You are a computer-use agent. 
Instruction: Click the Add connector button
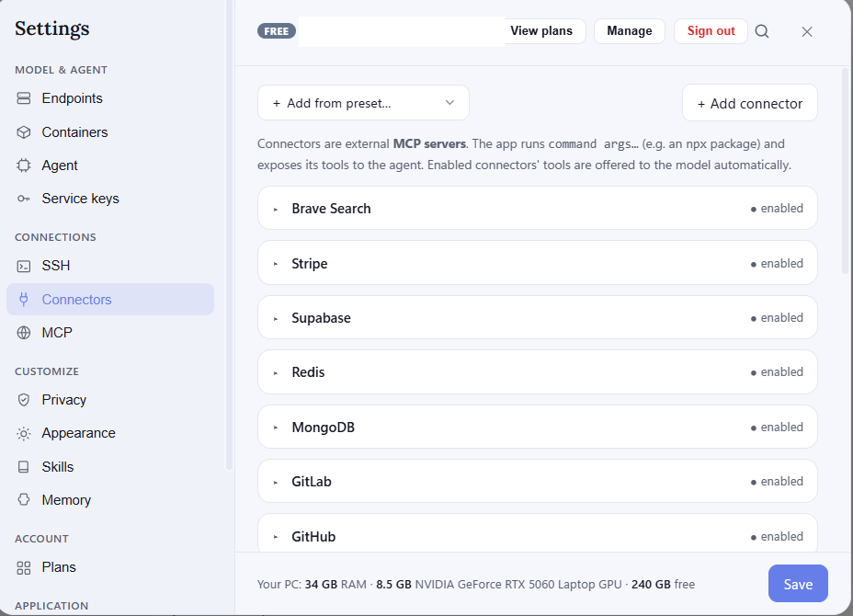pos(750,103)
